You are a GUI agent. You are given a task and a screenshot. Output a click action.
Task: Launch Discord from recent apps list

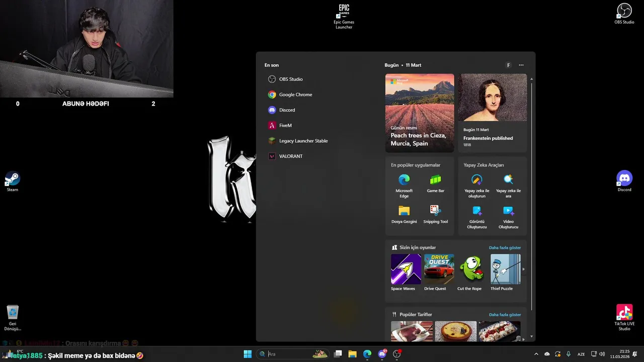tap(281, 110)
